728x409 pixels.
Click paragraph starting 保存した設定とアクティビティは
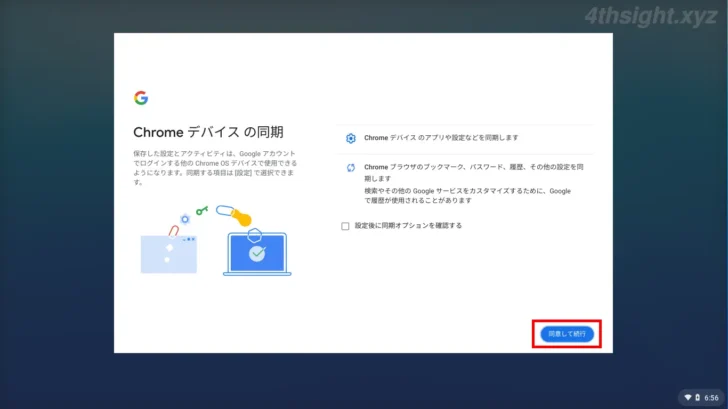click(x=215, y=168)
